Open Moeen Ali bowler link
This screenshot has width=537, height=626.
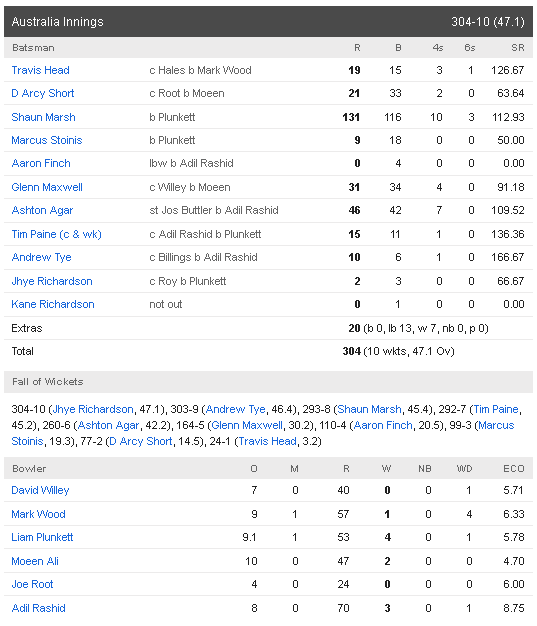(x=35, y=561)
